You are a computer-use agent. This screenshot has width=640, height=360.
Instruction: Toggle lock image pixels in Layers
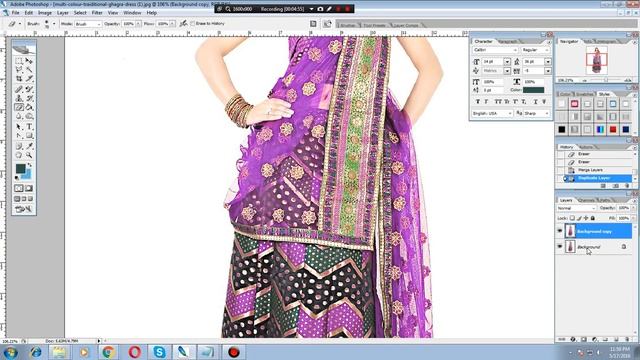pyautogui.click(x=579, y=218)
